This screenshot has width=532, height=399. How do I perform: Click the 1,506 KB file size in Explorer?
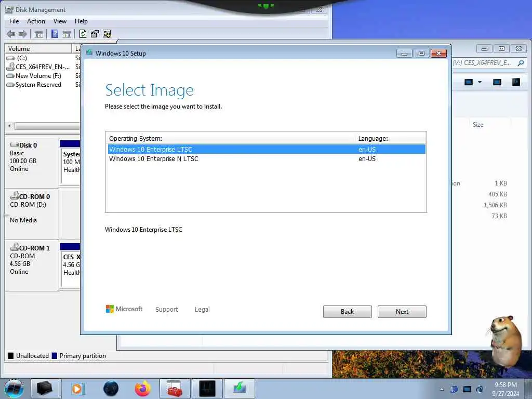click(495, 205)
